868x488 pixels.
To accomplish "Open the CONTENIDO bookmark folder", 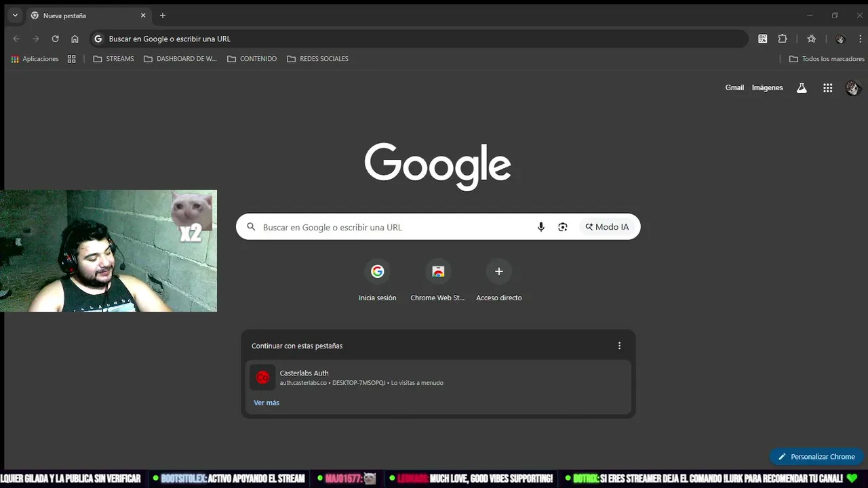I will [252, 59].
